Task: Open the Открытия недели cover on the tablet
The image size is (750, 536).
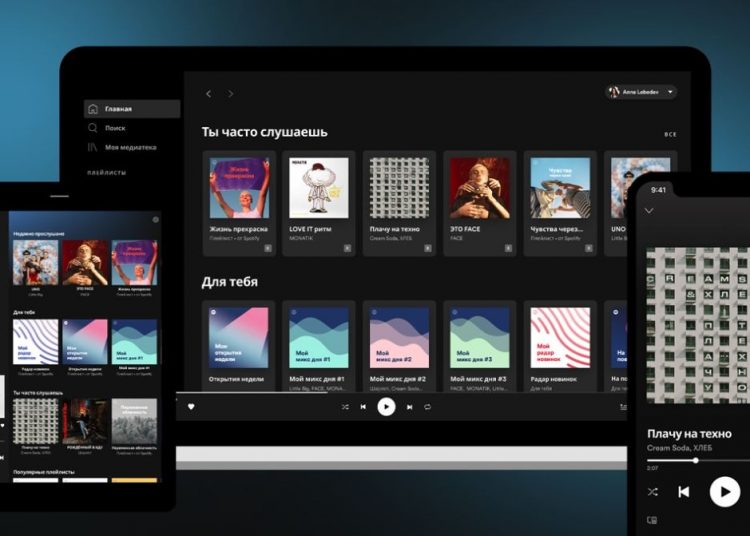Action: pyautogui.click(x=85, y=342)
